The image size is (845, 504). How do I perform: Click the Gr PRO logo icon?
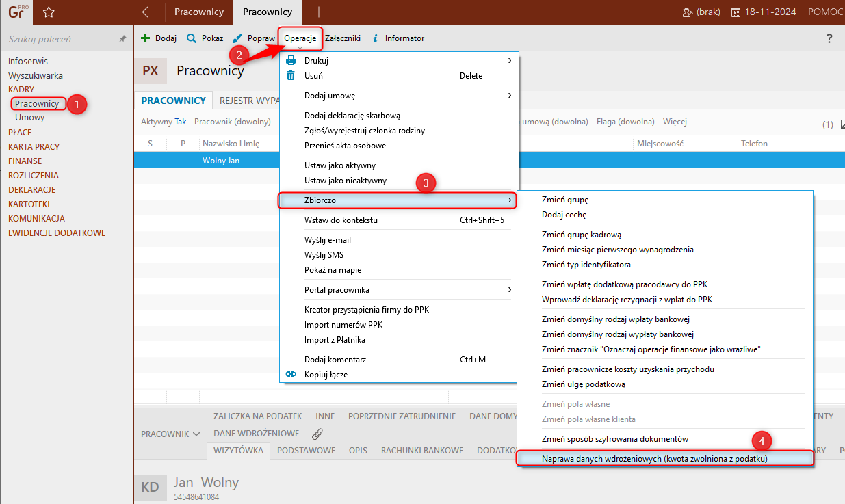[16, 12]
